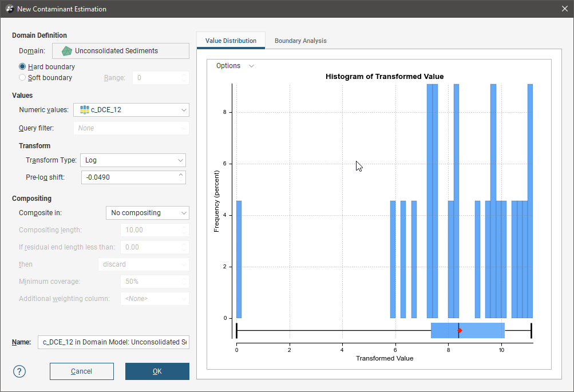Image resolution: width=574 pixels, height=392 pixels.
Task: Click the Leapfrog app icon in title bar
Action: tap(9, 9)
